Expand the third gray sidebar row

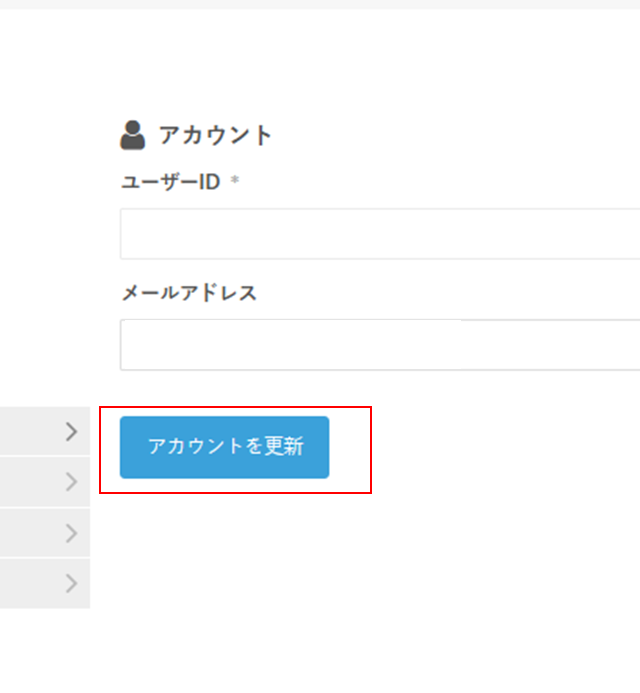coord(40,533)
